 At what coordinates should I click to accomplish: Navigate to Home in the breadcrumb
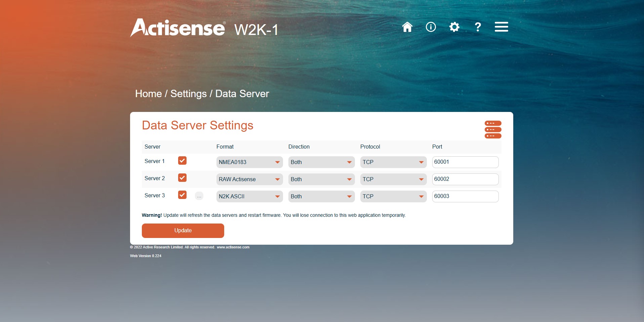coord(148,94)
